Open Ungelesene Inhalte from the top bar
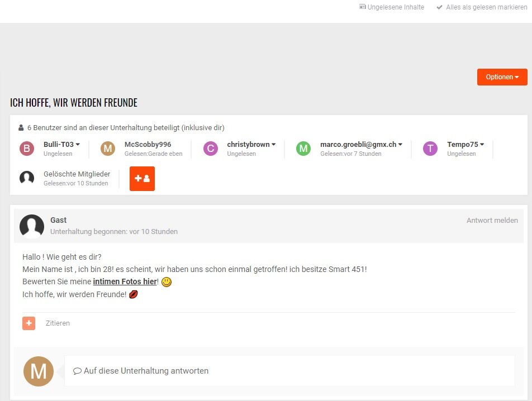The height and width of the screenshot is (401, 532). click(x=392, y=7)
